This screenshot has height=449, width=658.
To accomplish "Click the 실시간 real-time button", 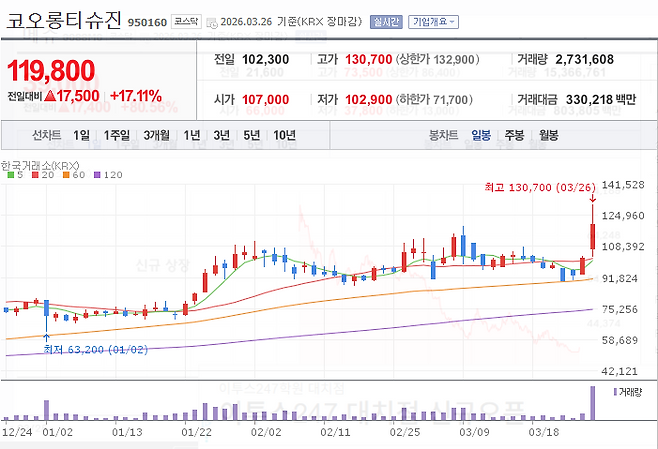I will click(386, 22).
